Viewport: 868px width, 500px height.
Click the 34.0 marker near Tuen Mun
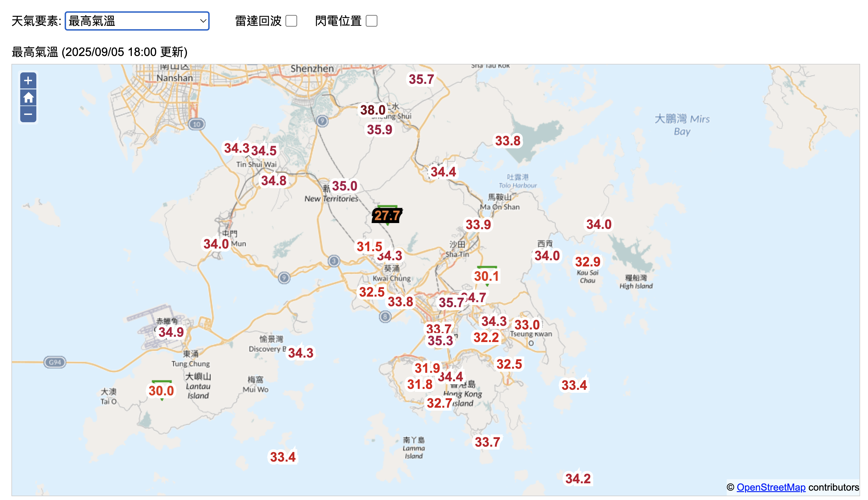click(x=216, y=244)
